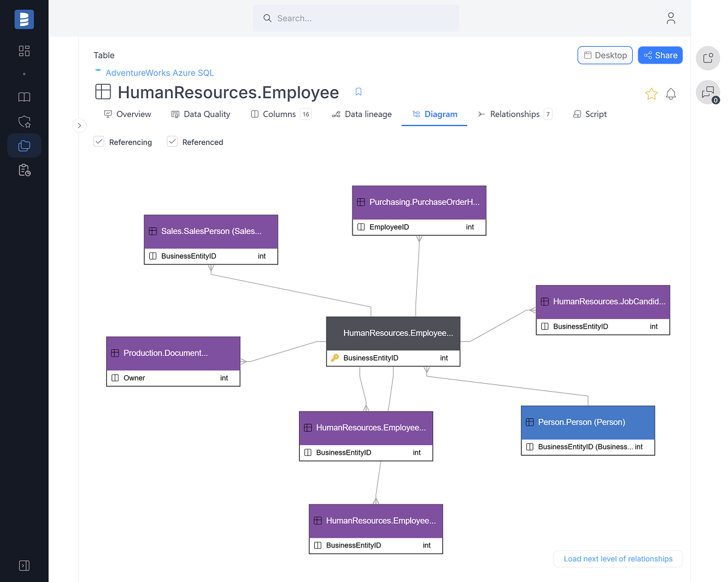Open the clipboard clock icon in sidebar
This screenshot has width=728, height=582.
pos(24,170)
